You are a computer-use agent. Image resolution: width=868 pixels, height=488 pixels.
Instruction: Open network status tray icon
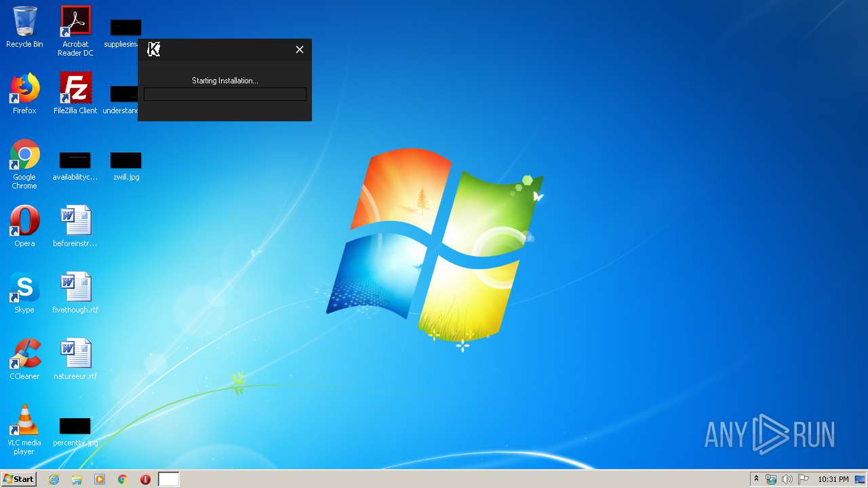[x=771, y=479]
